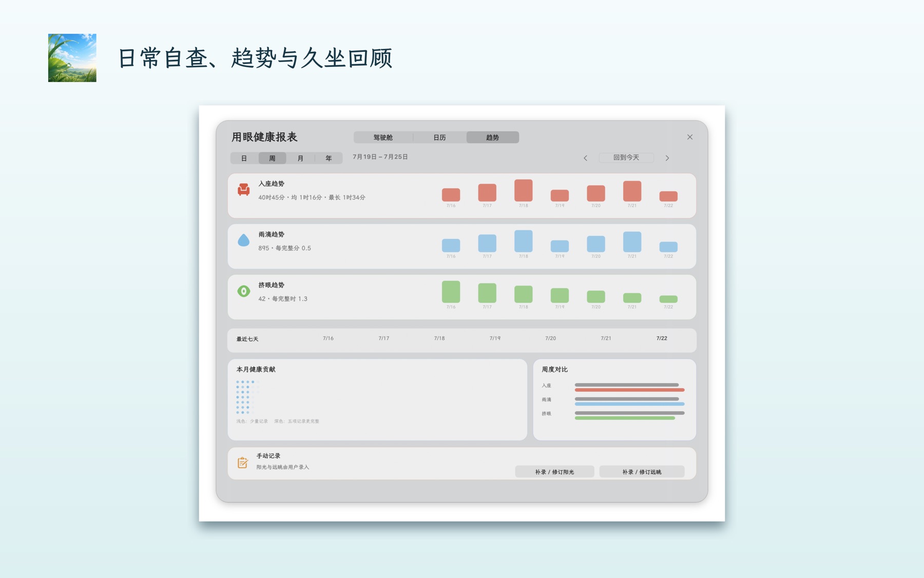
Task: Click the 周度对比 heading
Action: 555,369
